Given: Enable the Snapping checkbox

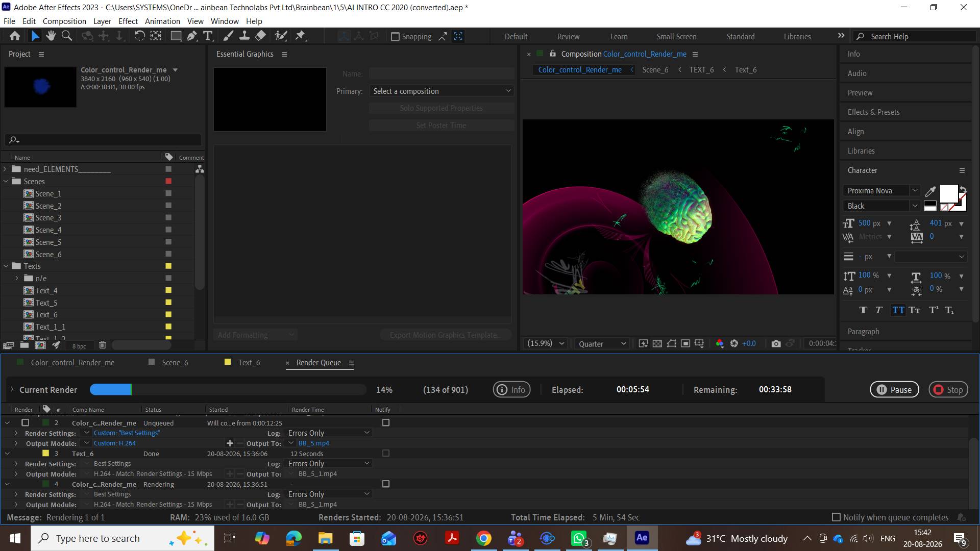Looking at the screenshot, I should click(x=395, y=37).
